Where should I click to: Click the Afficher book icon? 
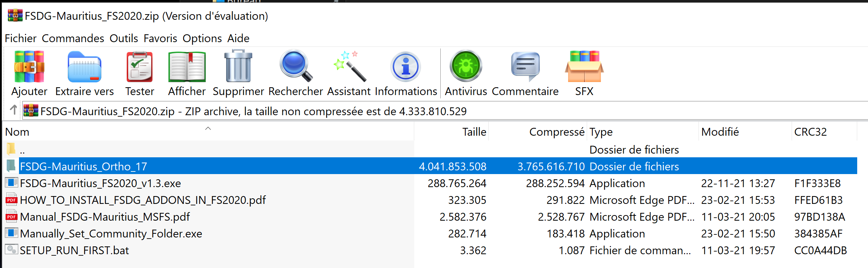click(187, 67)
